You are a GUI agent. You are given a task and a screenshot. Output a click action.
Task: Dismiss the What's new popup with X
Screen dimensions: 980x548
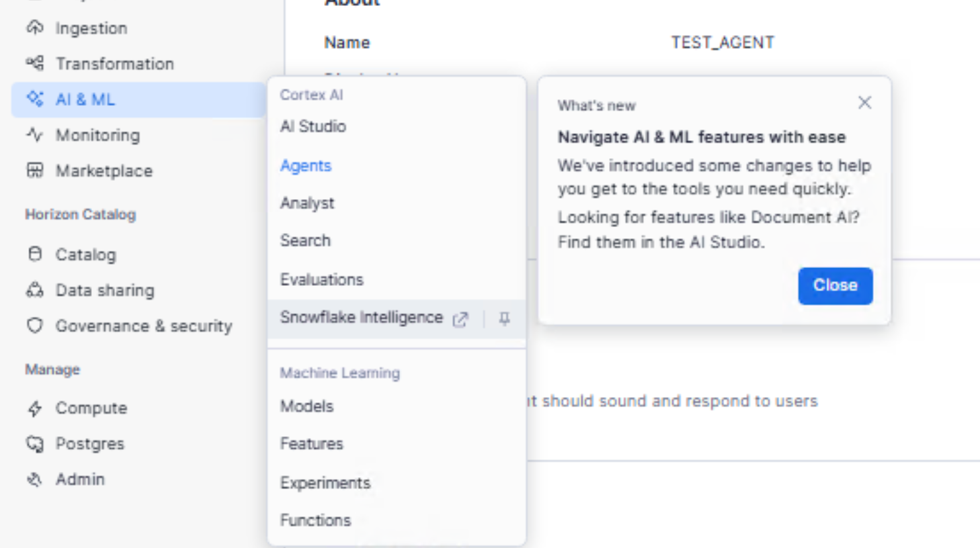[864, 103]
